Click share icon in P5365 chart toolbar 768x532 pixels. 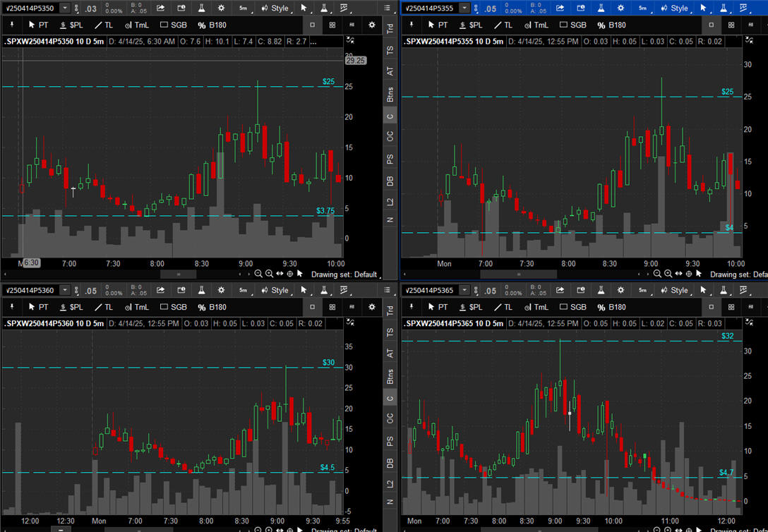(x=560, y=290)
